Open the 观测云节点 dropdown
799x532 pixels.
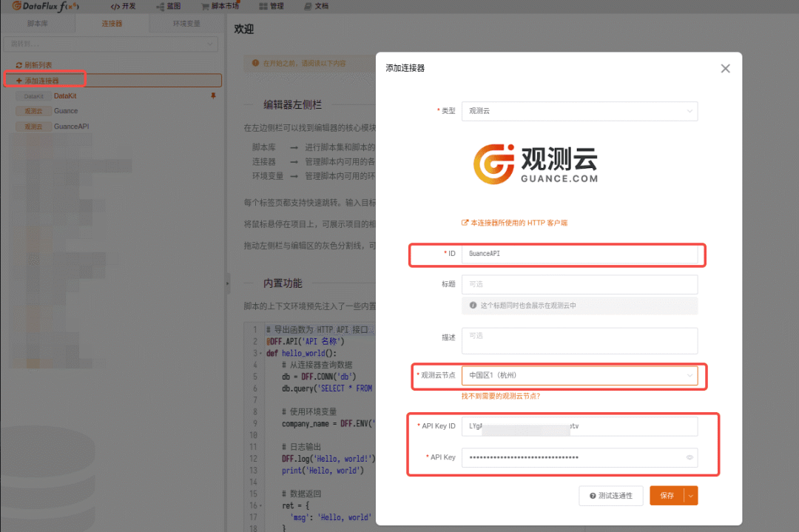[579, 376]
